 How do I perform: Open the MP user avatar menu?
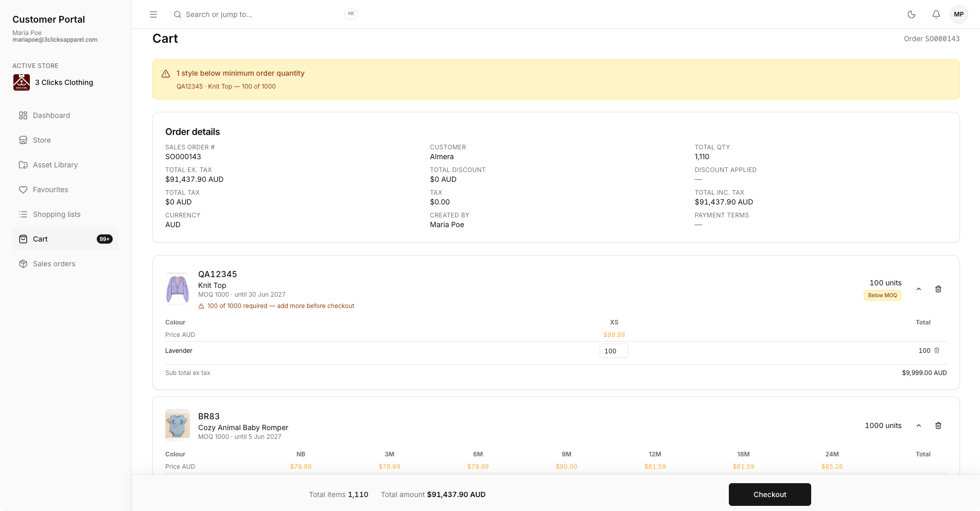(959, 14)
